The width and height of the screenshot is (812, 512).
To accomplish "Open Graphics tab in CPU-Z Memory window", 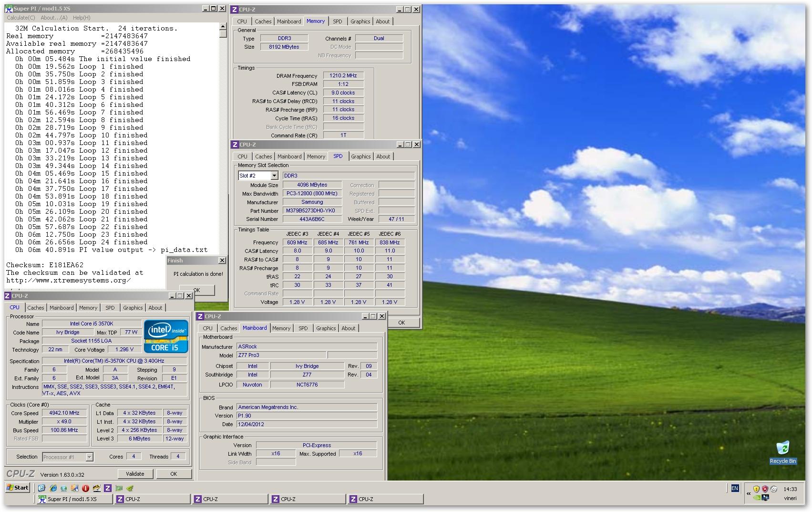I will coord(360,21).
